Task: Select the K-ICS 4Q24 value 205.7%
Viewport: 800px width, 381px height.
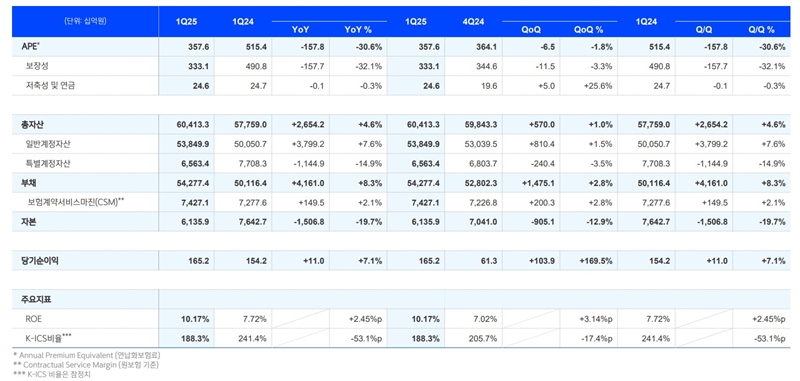Action: tap(484, 338)
